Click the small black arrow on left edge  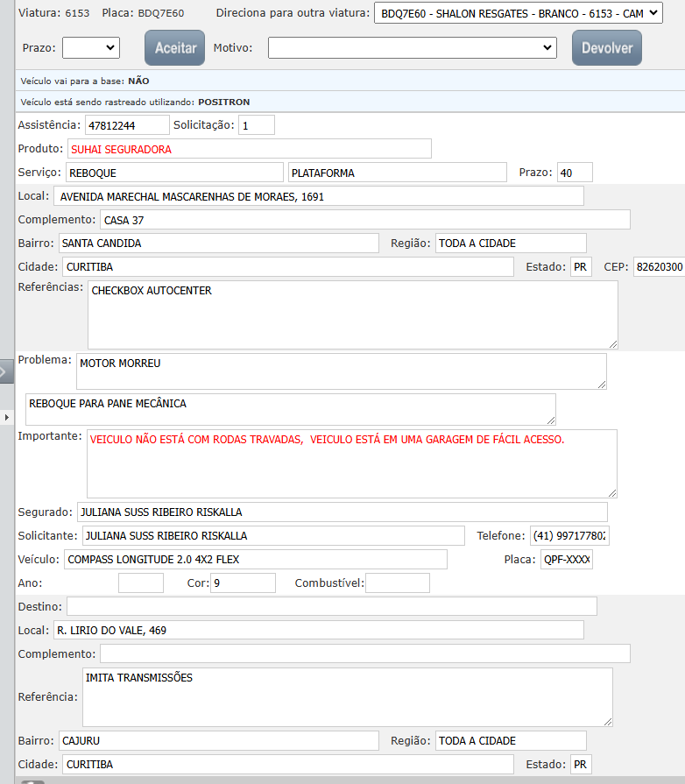[x=6, y=416]
